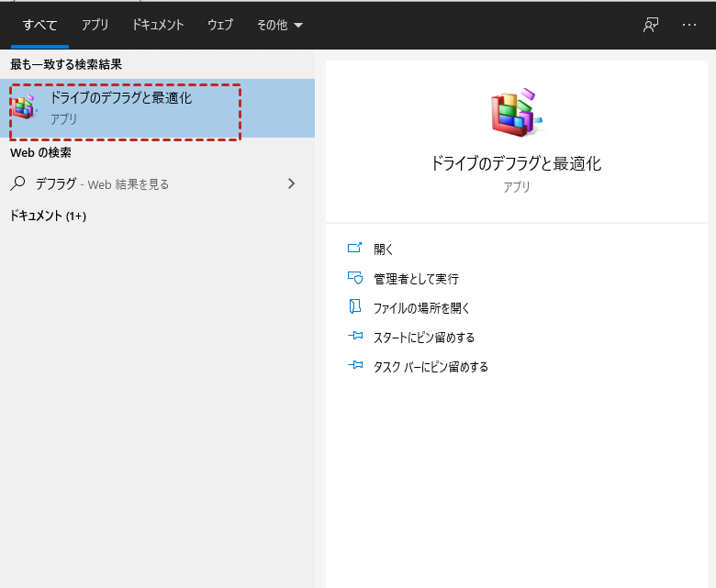
Task: Click the pin icon for taskbar
Action: pyautogui.click(x=355, y=365)
